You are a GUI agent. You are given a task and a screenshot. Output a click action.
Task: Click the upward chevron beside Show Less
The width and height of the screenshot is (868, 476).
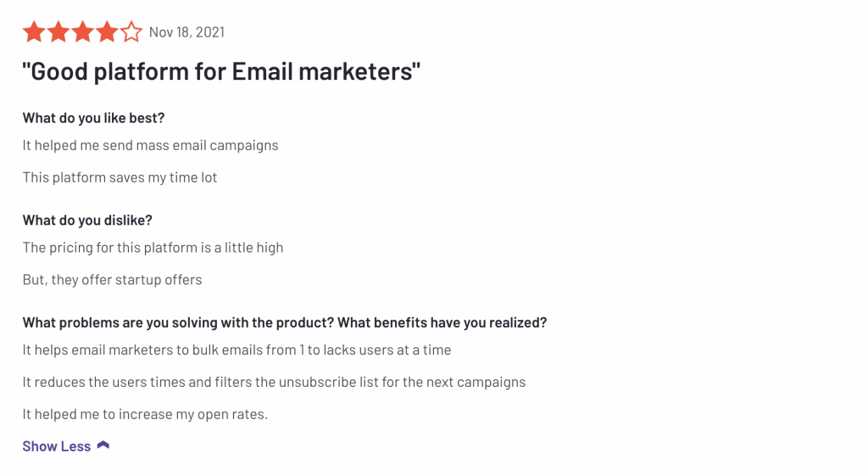(103, 445)
